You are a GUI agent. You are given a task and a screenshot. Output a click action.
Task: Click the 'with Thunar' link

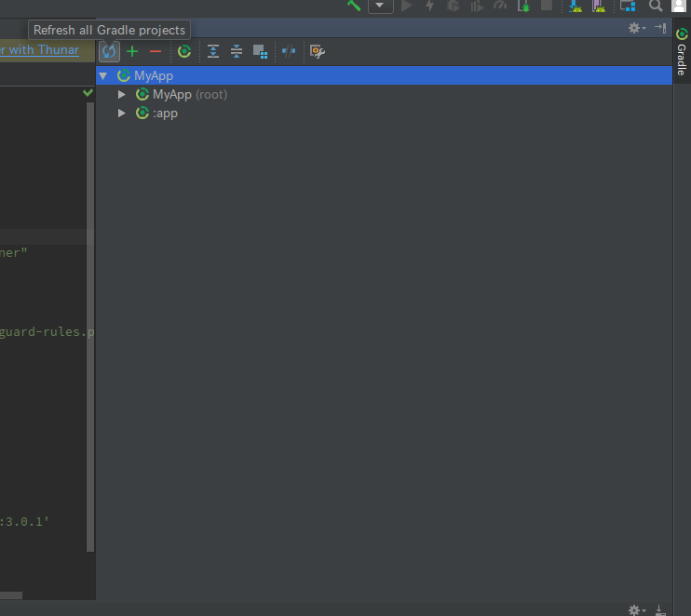click(44, 49)
